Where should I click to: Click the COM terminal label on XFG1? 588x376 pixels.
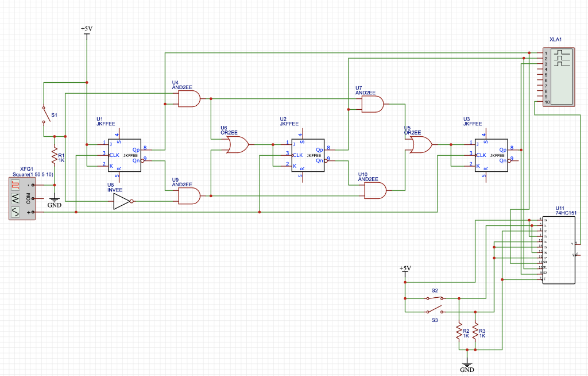[x=28, y=198]
